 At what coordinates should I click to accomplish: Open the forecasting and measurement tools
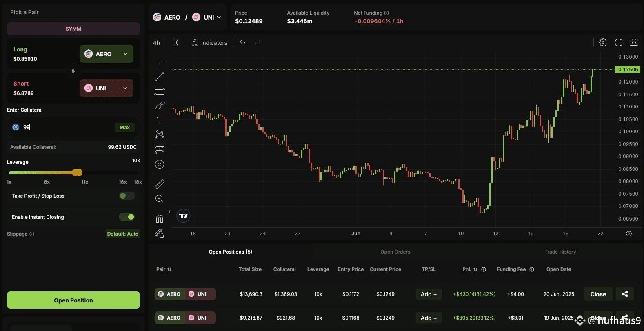click(160, 150)
